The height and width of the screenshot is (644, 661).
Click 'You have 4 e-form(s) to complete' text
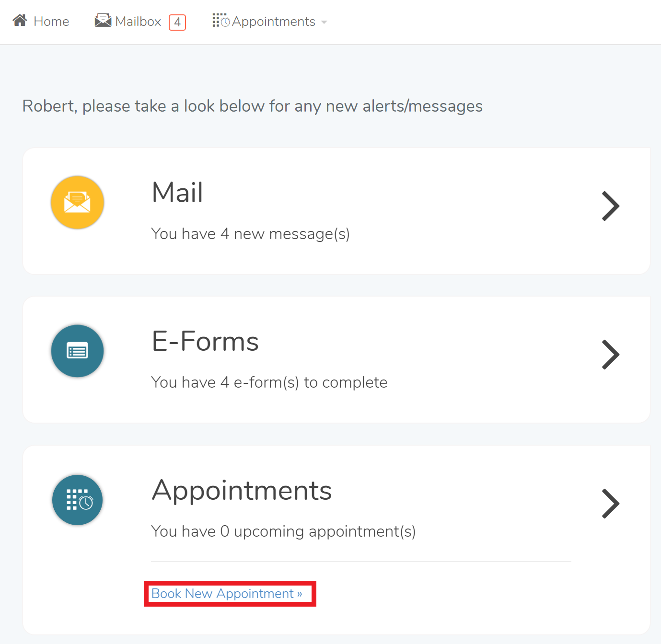point(269,382)
